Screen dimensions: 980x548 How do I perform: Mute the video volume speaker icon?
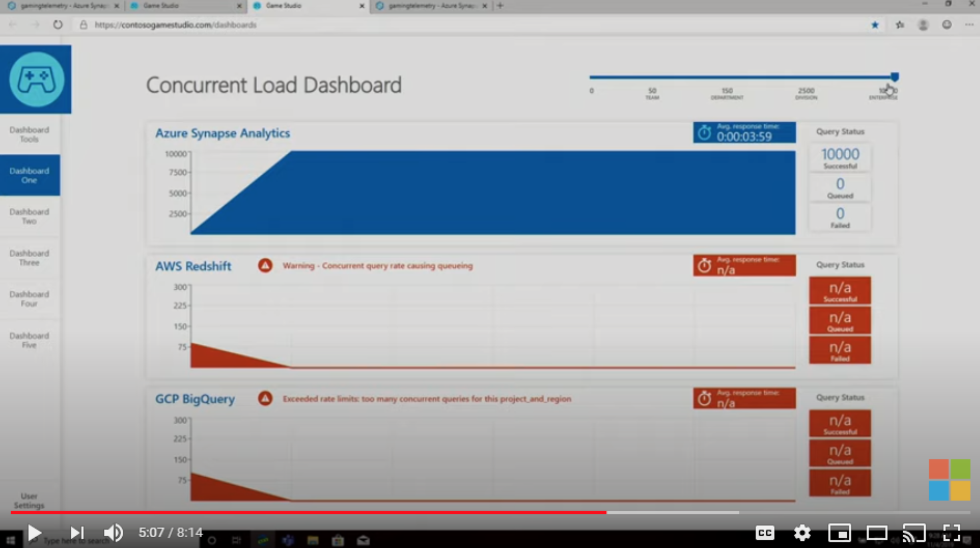(x=113, y=532)
